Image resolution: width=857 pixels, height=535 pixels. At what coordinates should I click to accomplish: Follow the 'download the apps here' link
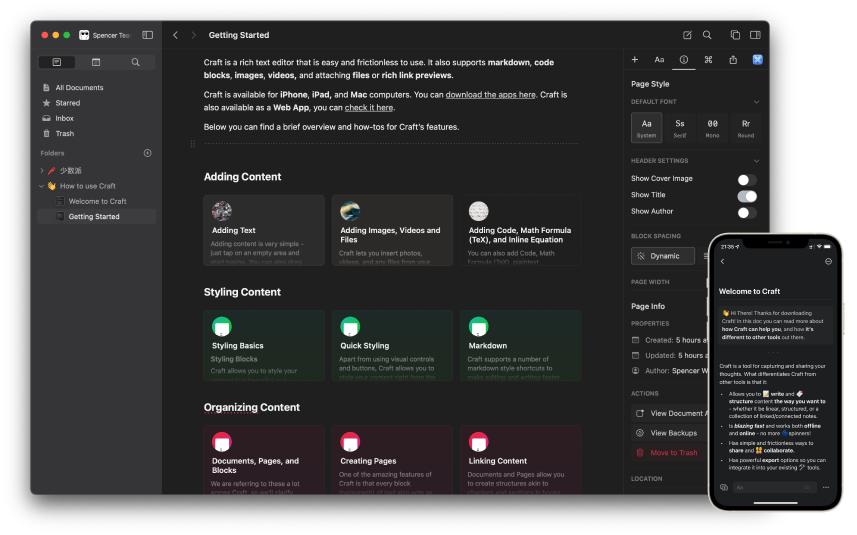click(x=490, y=95)
